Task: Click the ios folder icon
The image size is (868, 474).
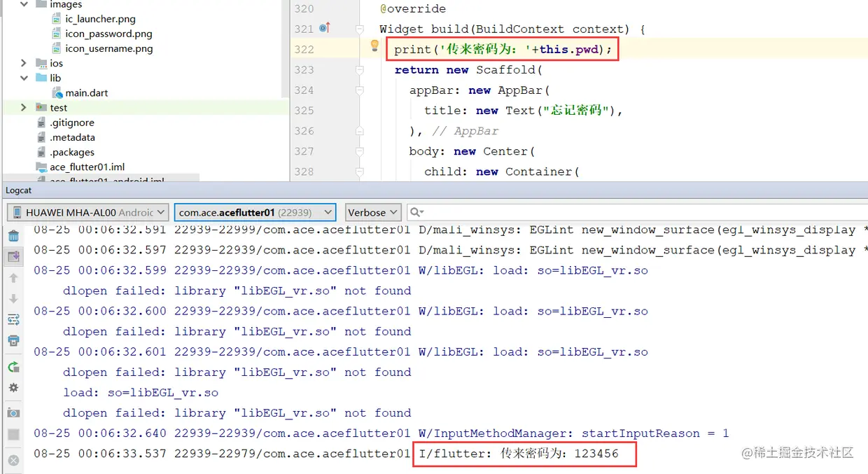Action: [41, 63]
